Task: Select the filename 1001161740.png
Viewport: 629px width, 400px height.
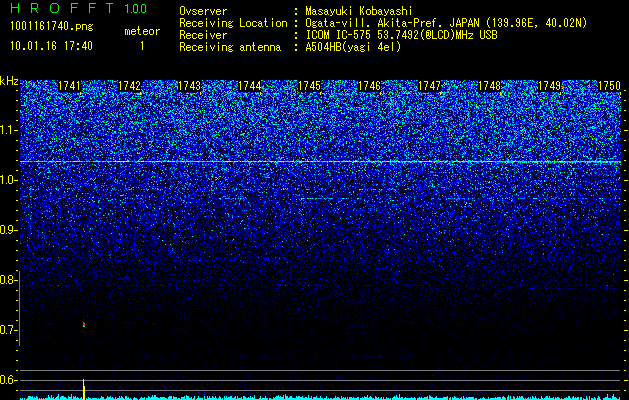Action: pyautogui.click(x=52, y=27)
